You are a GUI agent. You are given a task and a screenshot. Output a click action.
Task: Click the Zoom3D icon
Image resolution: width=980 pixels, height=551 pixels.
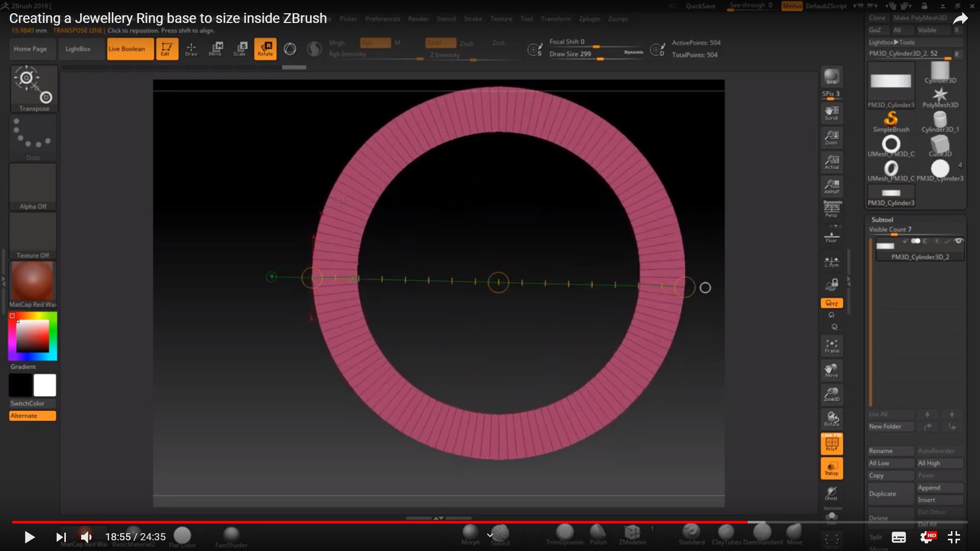pyautogui.click(x=831, y=394)
